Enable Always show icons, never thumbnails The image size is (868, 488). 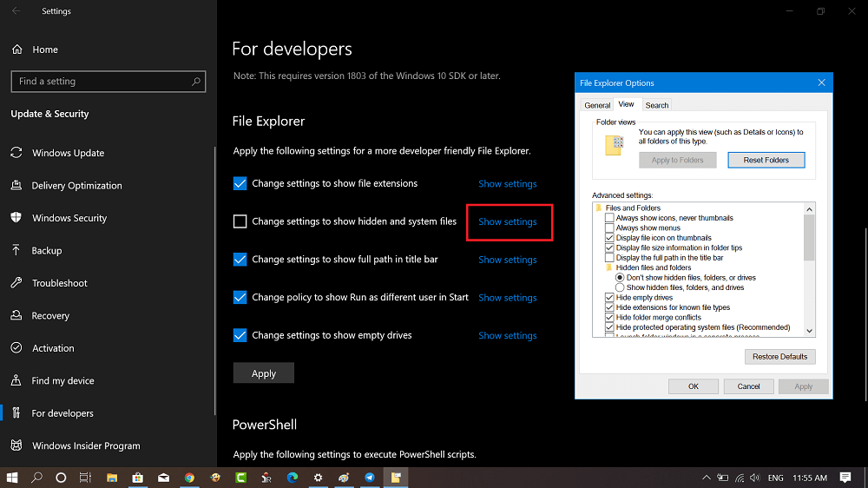[x=609, y=218]
